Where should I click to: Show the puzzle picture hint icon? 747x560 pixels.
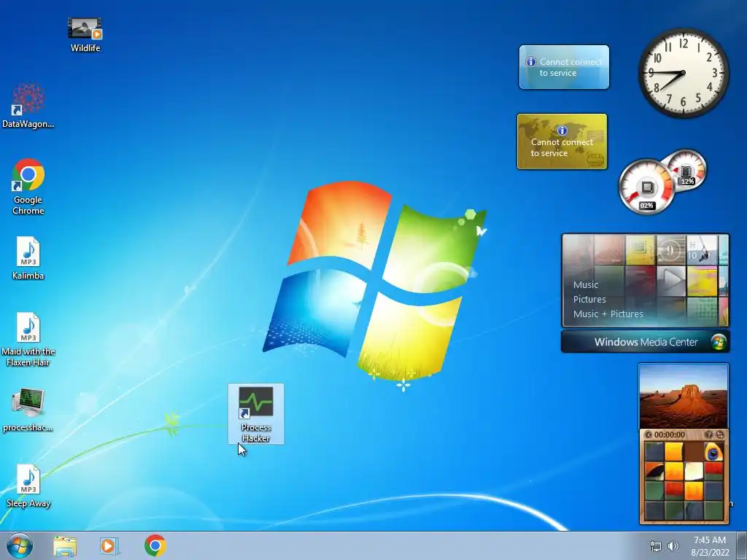coord(708,435)
